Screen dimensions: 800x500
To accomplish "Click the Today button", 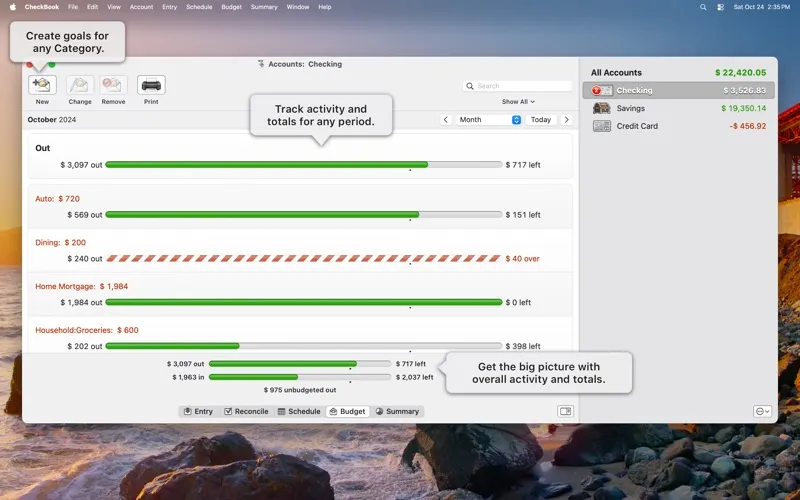I will click(x=541, y=120).
